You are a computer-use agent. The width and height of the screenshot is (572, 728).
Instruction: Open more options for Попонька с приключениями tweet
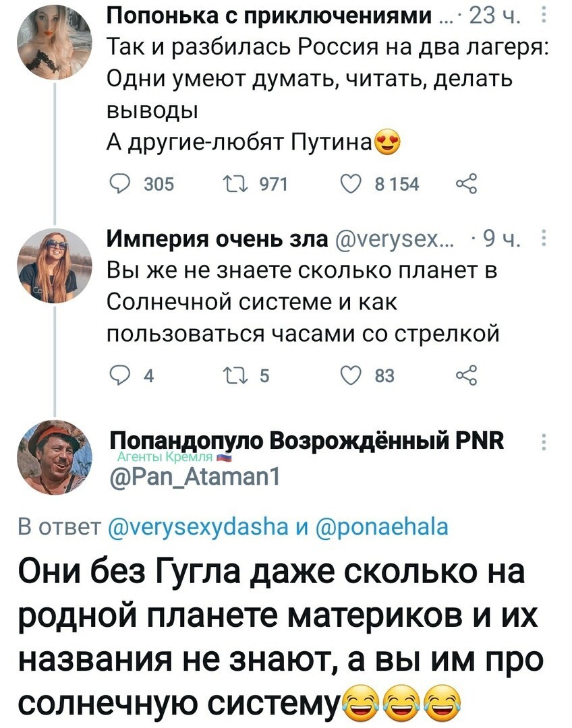pos(544,17)
